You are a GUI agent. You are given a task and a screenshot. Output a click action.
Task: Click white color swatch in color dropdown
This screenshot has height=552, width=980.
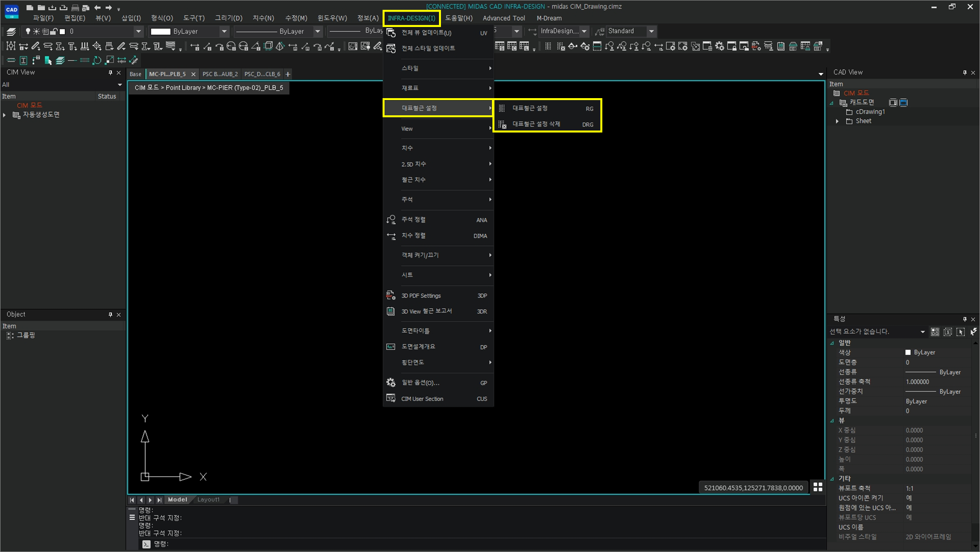tap(160, 31)
